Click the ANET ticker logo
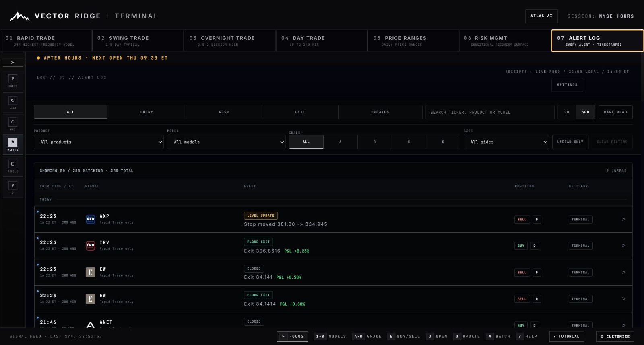644x345 pixels. pyautogui.click(x=91, y=324)
